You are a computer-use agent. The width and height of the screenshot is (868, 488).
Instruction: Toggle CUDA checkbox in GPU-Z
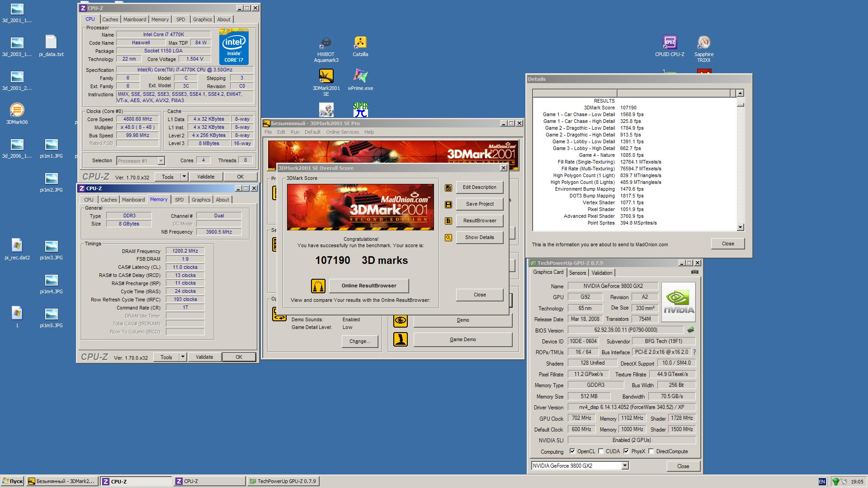click(601, 451)
